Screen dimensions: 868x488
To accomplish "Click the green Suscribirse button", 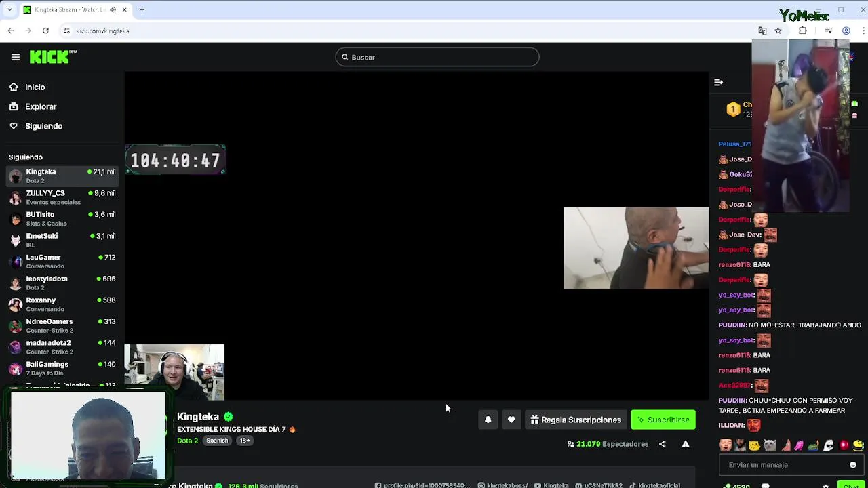I will click(663, 420).
